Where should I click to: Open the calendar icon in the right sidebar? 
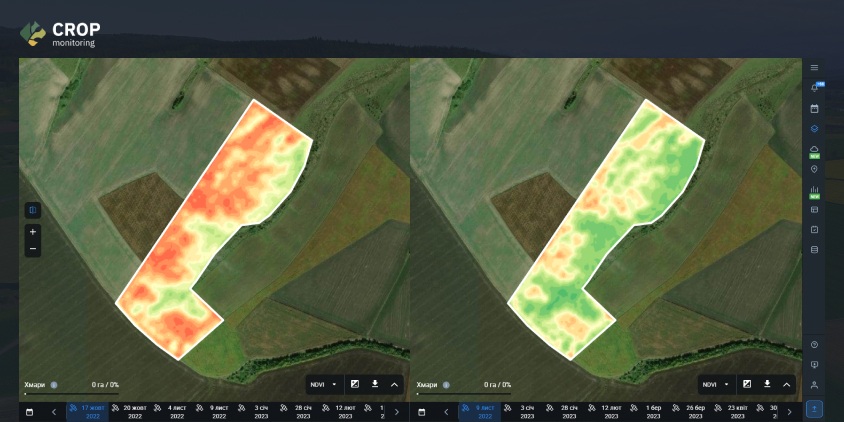click(814, 109)
